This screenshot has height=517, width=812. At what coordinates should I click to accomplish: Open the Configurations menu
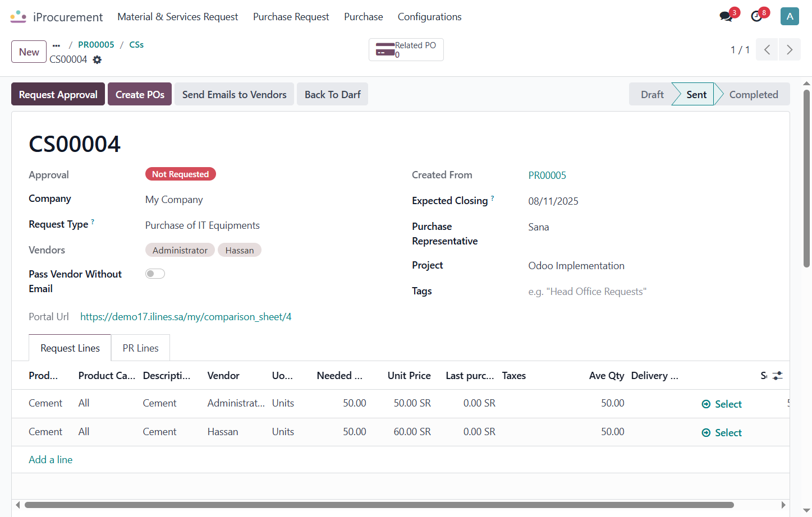click(429, 17)
